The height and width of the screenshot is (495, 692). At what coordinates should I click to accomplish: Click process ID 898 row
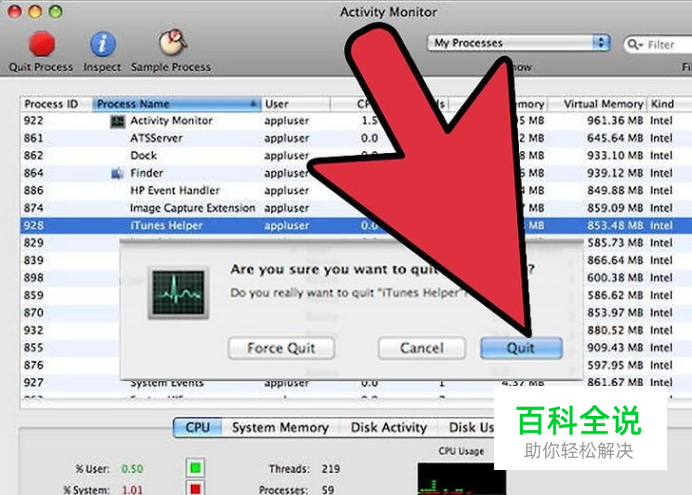pyautogui.click(x=34, y=278)
